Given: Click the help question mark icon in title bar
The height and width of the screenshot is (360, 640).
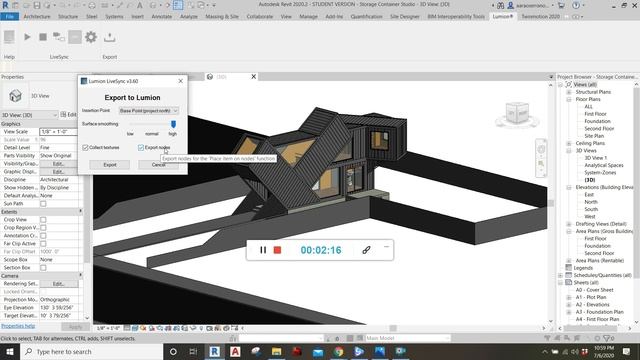Looking at the screenshot, I should (x=576, y=6).
